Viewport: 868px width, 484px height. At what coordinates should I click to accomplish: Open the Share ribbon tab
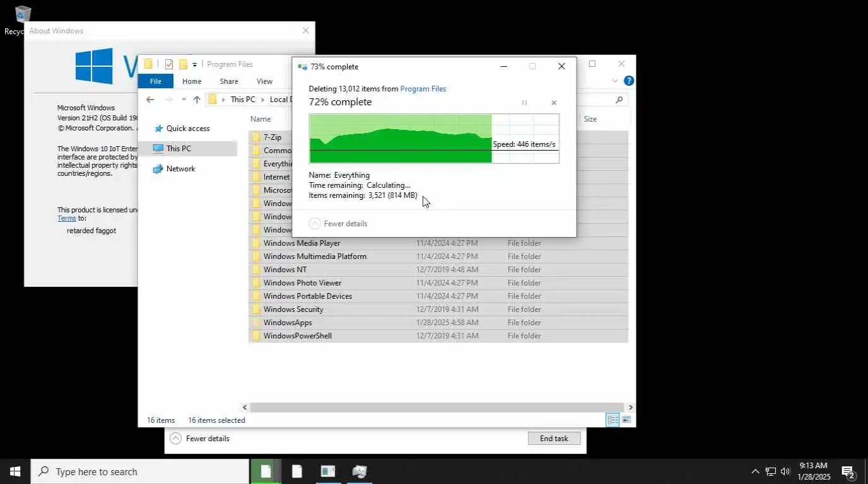click(229, 81)
